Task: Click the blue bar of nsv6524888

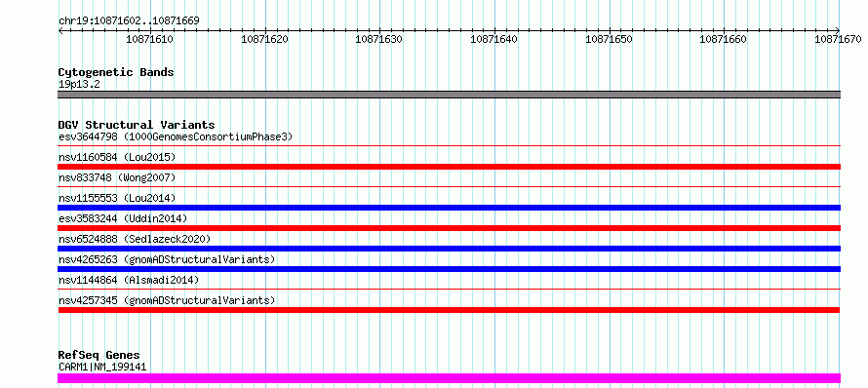Action: click(x=449, y=249)
